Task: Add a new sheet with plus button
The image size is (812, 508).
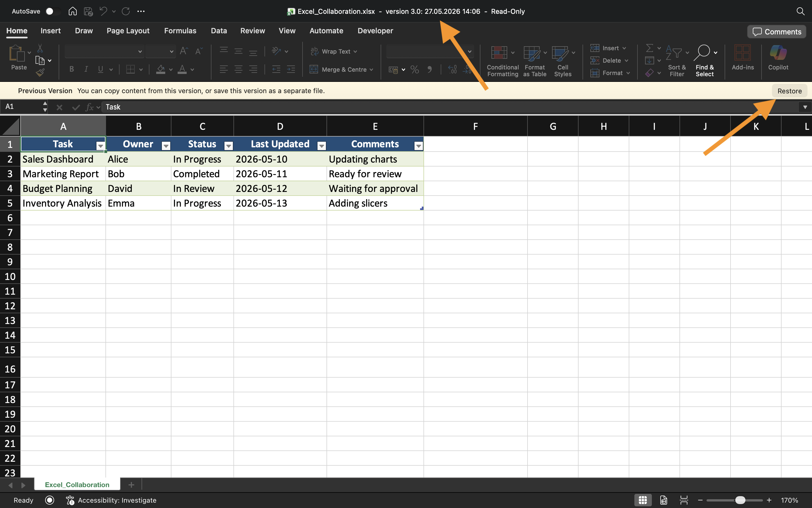Action: coord(131,485)
